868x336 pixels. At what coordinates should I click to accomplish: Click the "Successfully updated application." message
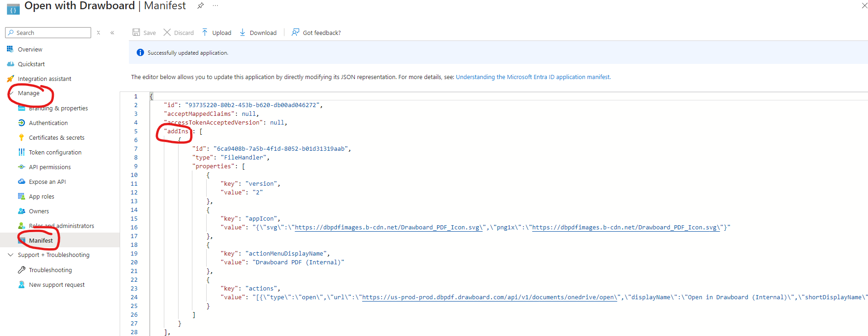tap(188, 53)
